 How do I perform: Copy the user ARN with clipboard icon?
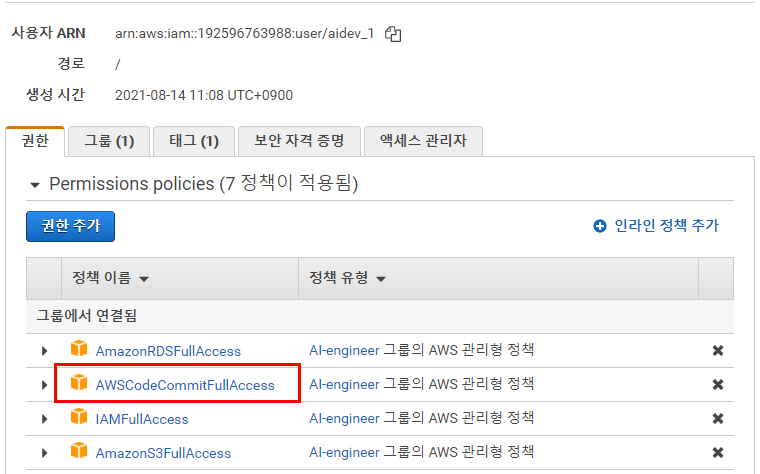393,34
